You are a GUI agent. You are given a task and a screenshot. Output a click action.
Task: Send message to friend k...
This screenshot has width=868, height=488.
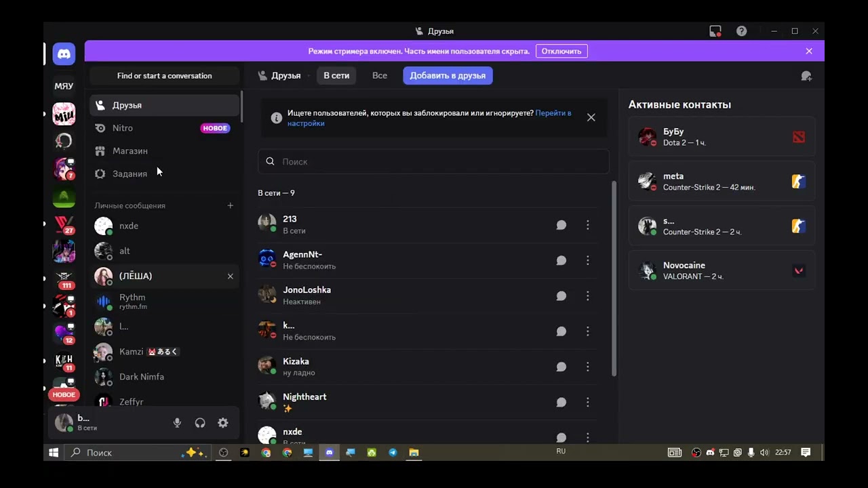point(561,331)
